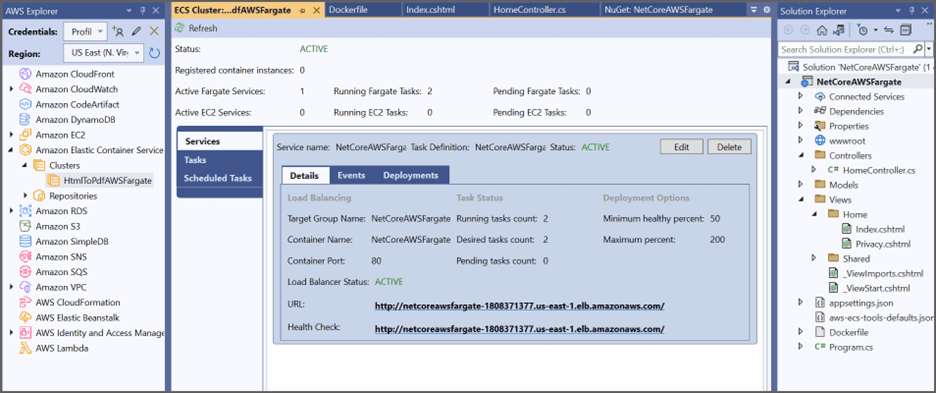Expand the Amazon VPC node

(12, 287)
